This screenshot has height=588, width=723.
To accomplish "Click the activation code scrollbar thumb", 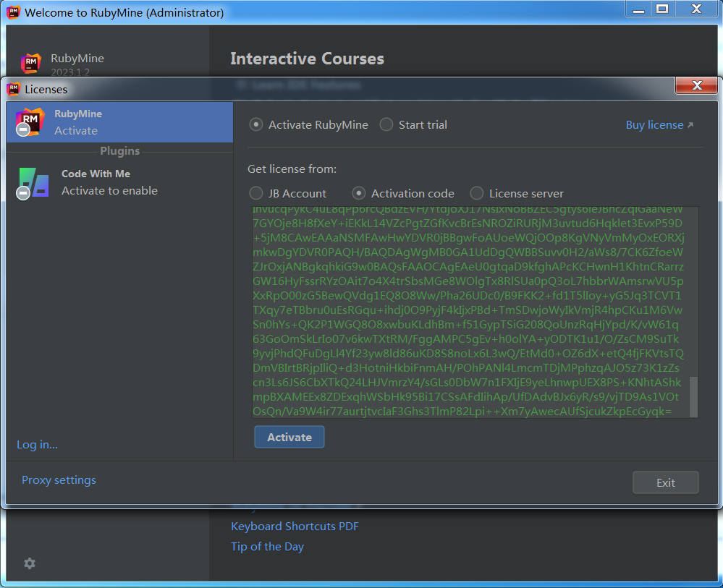I will [693, 397].
